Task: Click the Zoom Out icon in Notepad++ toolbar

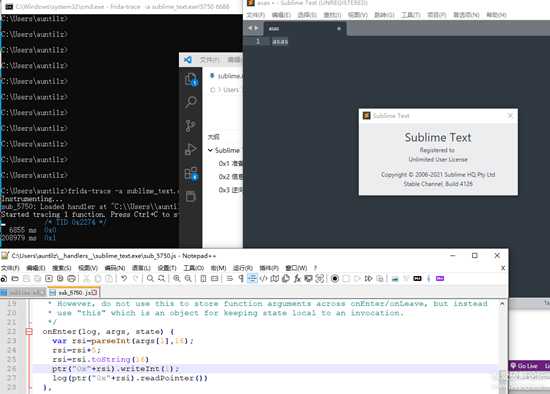Action: (x=188, y=279)
